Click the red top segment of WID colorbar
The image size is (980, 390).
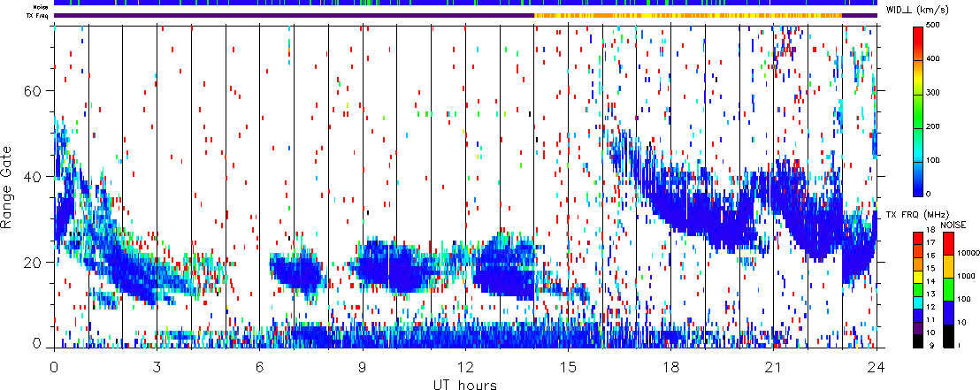(918, 43)
